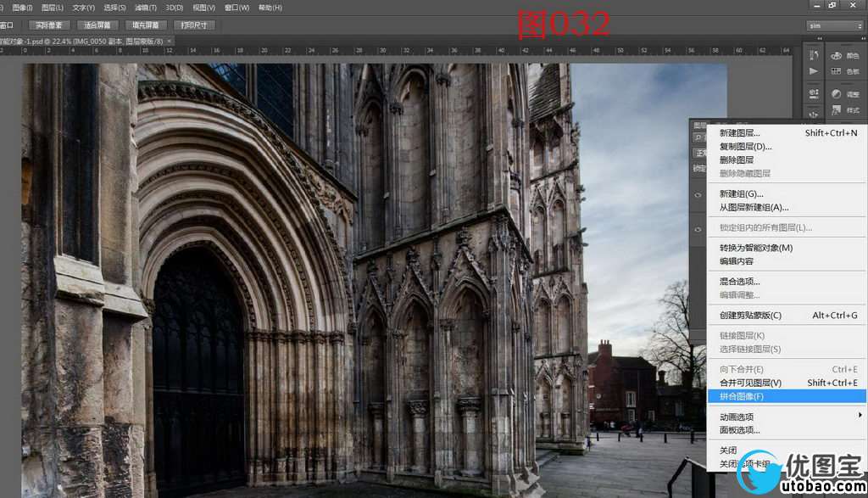868x498 pixels.
Task: Open the 颜色 color panel
Action: 845,55
